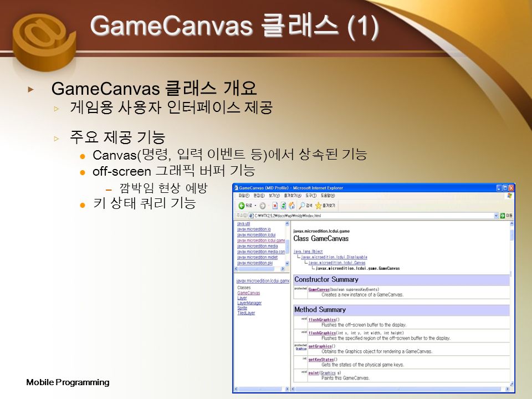Image resolution: width=532 pixels, height=399 pixels.
Task: Open the Back history dropdown arrow
Action: pyautogui.click(x=255, y=206)
